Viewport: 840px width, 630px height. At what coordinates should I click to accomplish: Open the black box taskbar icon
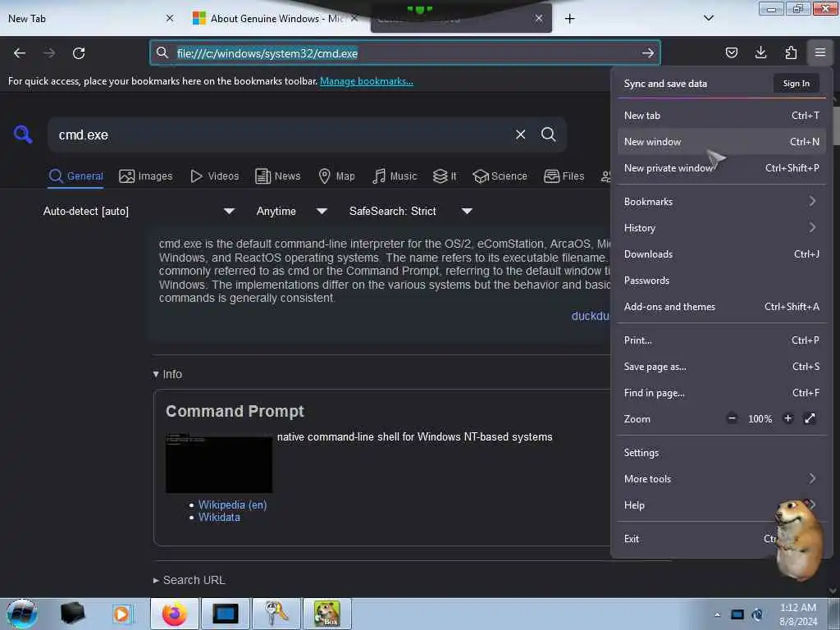[72, 614]
